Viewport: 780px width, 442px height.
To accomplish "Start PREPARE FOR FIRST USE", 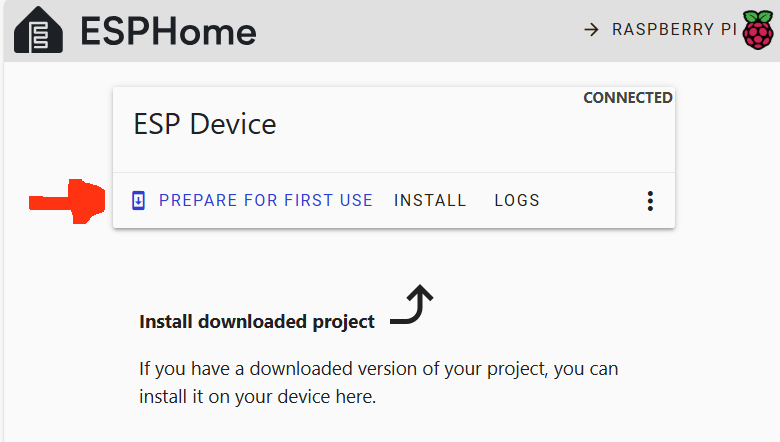I will coord(266,200).
